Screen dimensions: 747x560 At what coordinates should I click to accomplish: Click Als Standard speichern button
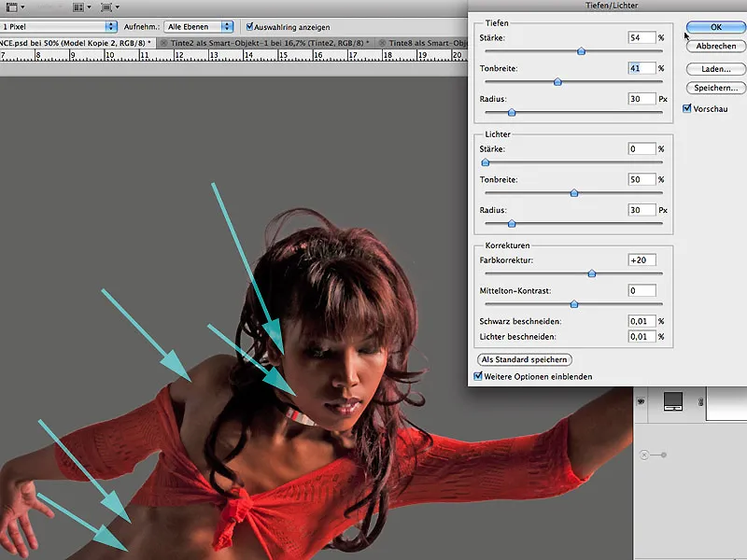[x=524, y=359]
